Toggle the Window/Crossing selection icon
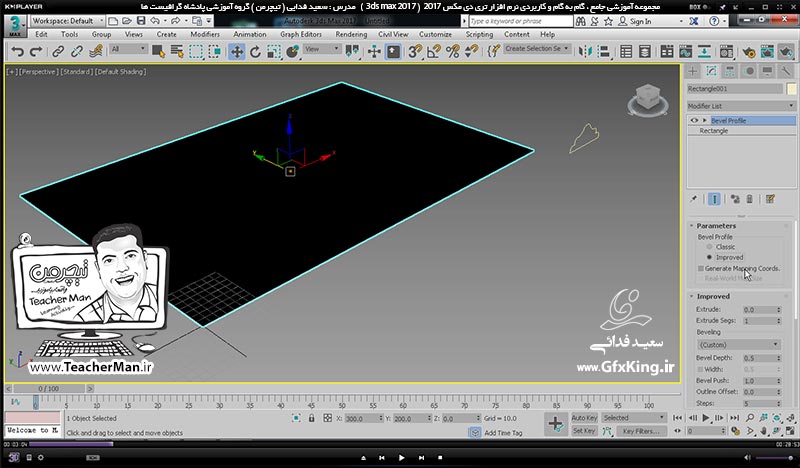 pos(214,52)
